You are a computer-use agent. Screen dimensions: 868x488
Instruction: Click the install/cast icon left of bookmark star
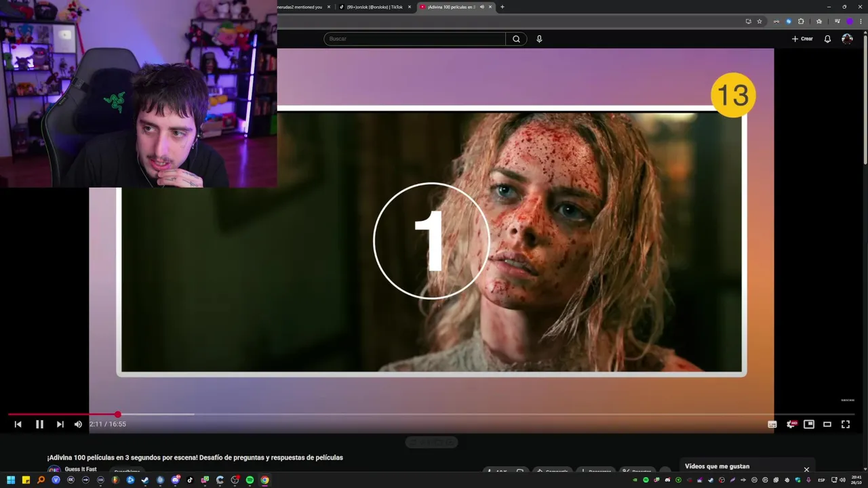click(748, 21)
